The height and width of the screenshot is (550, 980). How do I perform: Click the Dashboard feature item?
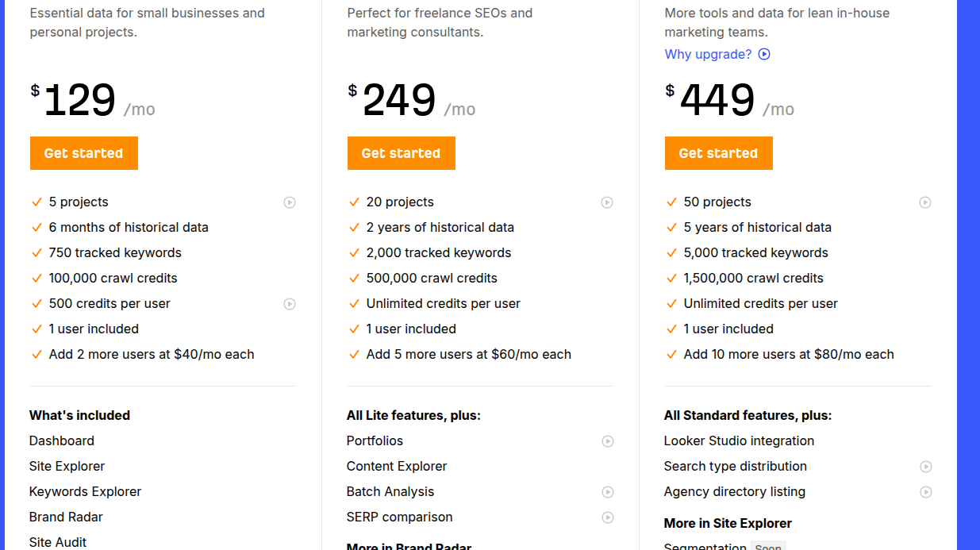(x=62, y=440)
